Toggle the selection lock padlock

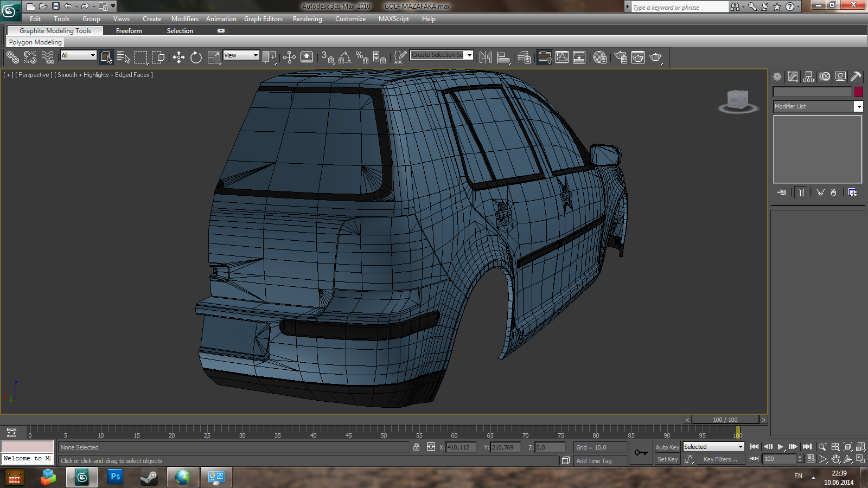tap(416, 447)
